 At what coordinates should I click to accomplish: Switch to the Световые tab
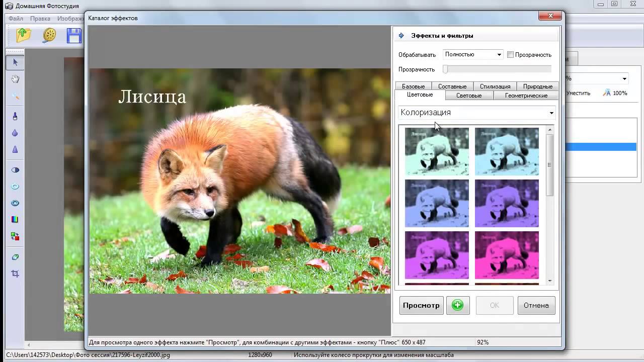[469, 96]
